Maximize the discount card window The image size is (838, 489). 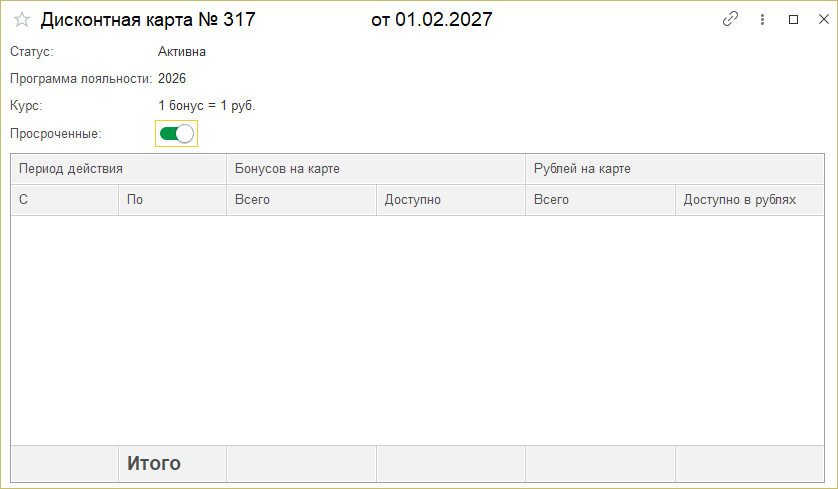pyautogui.click(x=793, y=19)
